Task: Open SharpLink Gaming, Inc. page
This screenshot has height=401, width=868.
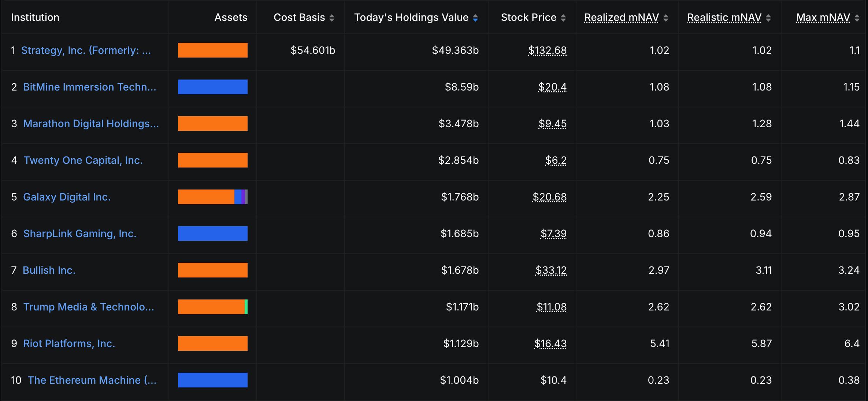Action: (x=79, y=233)
